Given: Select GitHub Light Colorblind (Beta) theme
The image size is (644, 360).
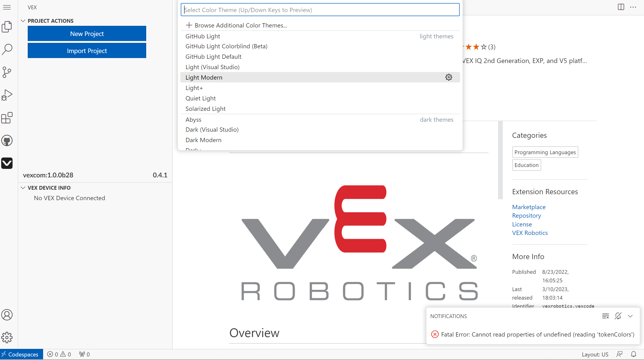Looking at the screenshot, I should [320, 46].
